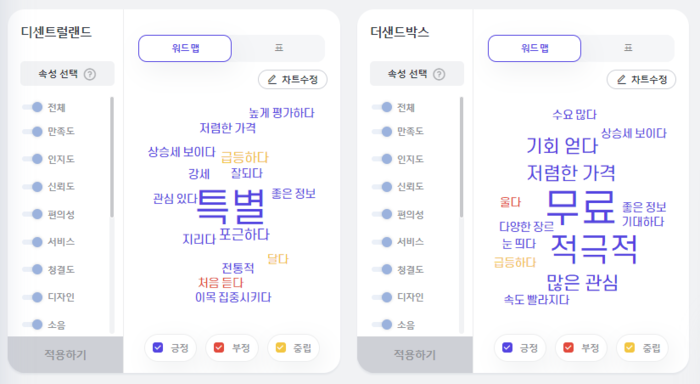Click the word 특별 in 디센트럴랜드 word cloud

coord(231,206)
